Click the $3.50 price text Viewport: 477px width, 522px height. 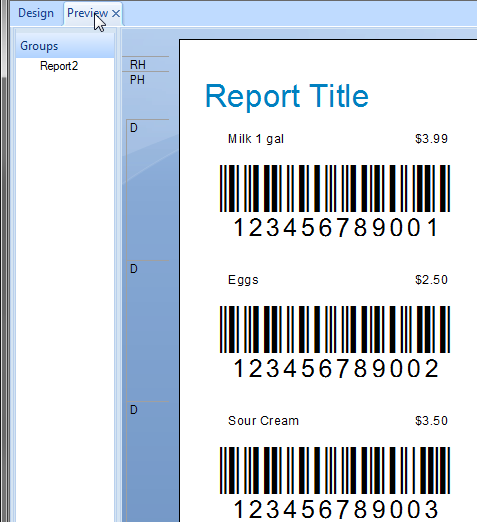(431, 421)
